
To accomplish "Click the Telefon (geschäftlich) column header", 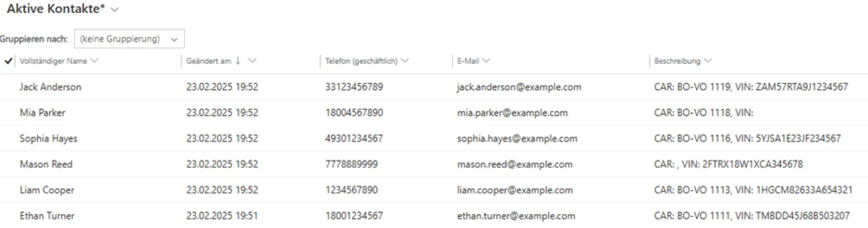I will (x=361, y=61).
